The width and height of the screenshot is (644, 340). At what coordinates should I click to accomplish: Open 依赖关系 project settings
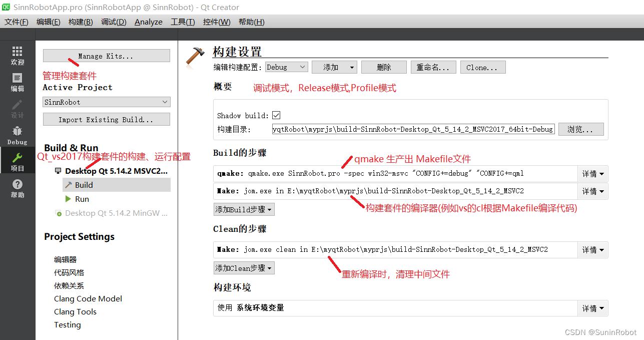[69, 285]
